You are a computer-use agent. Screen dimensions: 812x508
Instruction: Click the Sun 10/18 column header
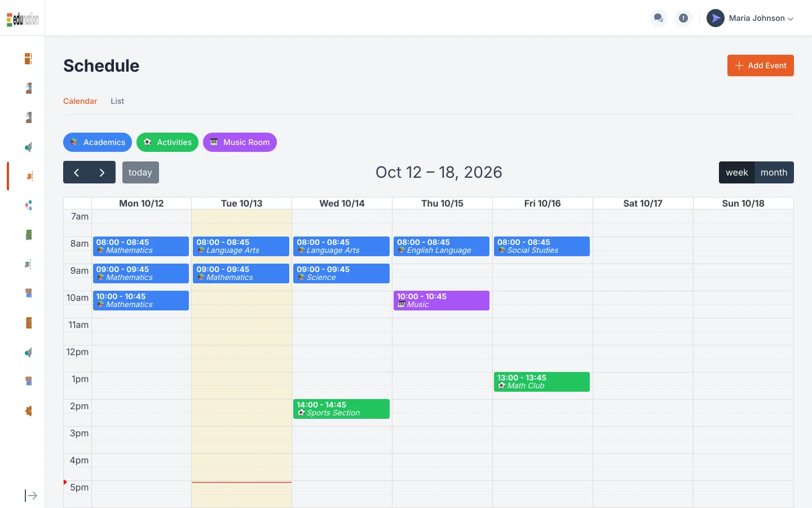pos(743,203)
